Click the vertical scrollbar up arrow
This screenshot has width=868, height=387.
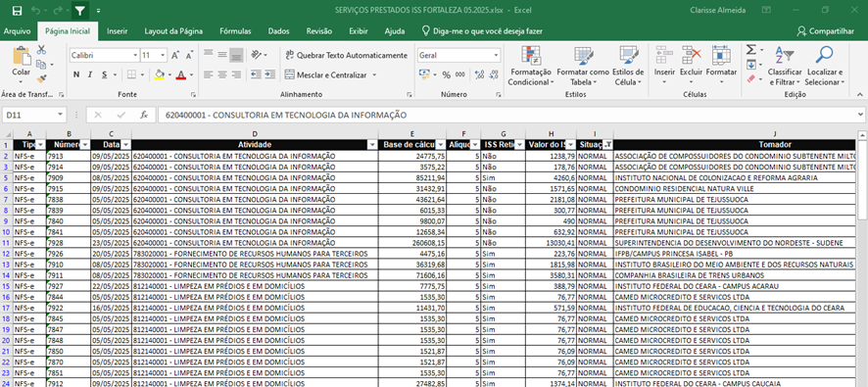click(862, 135)
